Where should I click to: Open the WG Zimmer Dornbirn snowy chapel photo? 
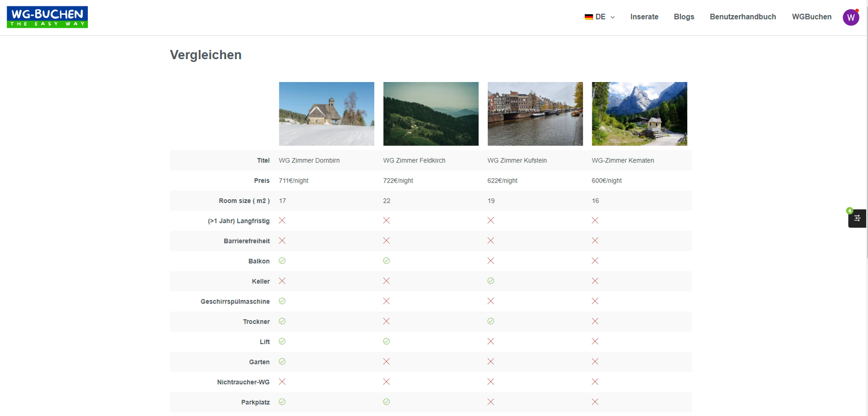[327, 114]
